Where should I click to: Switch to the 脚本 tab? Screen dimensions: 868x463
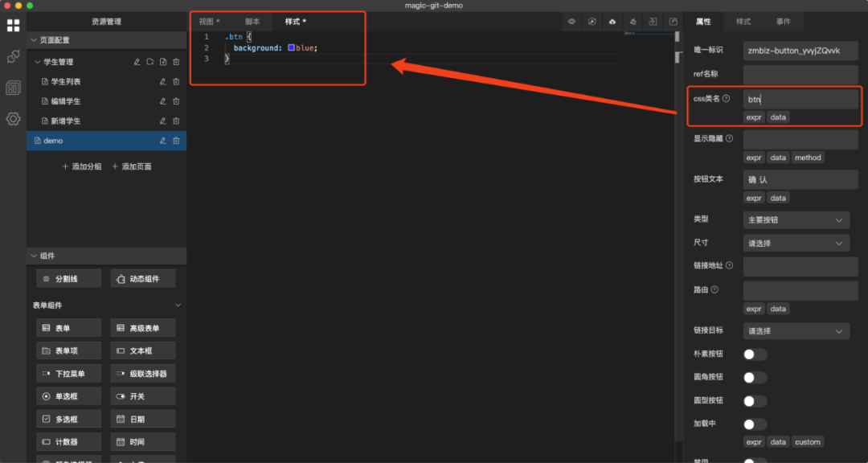[252, 22]
